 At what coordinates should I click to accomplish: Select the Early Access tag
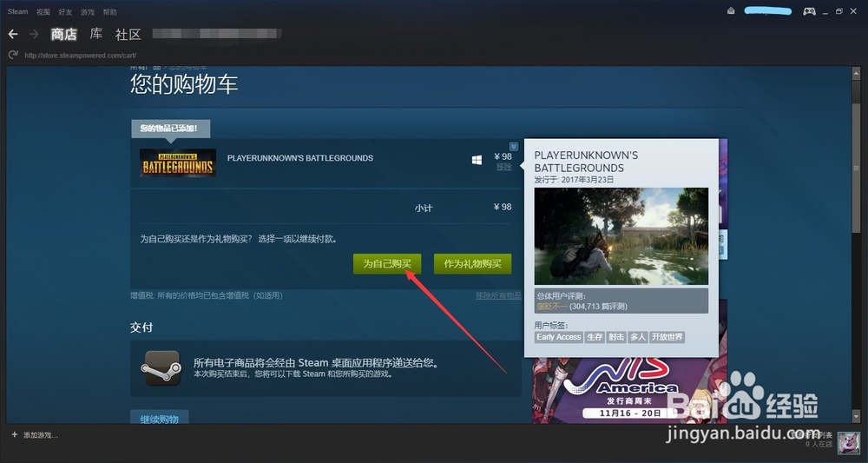(558, 337)
